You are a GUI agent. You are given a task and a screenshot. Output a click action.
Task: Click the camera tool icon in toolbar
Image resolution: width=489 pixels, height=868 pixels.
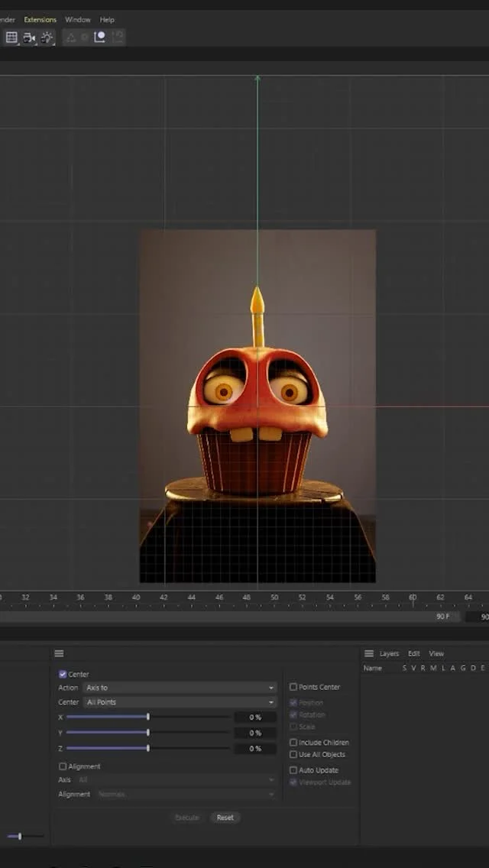[29, 37]
